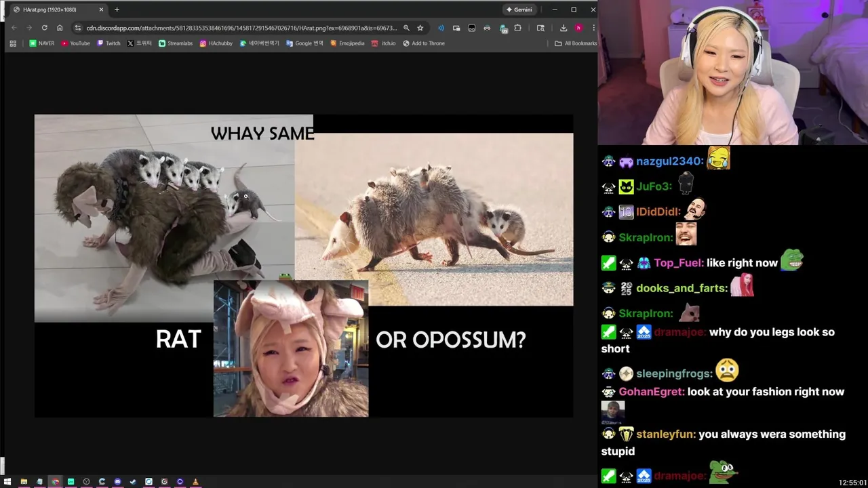
Task: Go forward in browser history
Action: tap(29, 28)
